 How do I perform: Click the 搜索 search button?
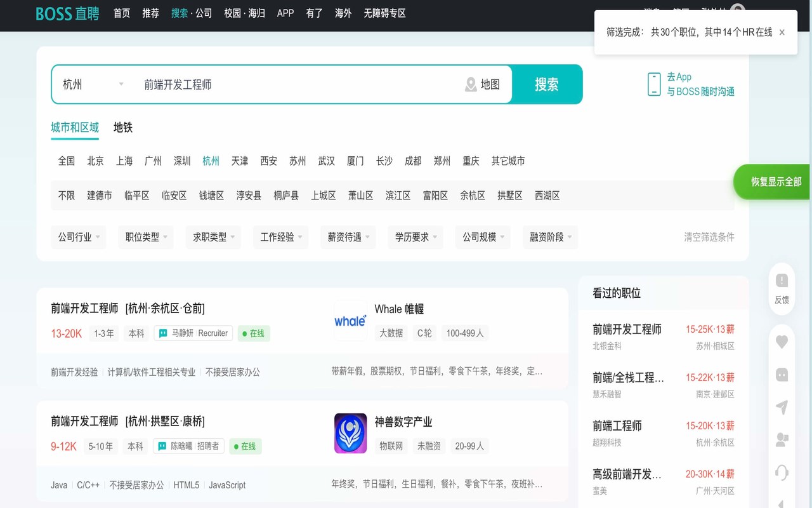coord(547,84)
